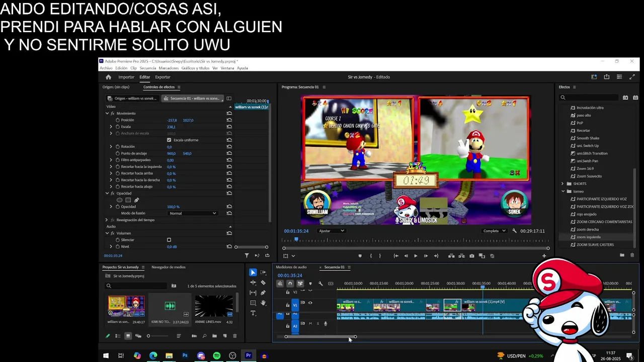Toggle lock on V1 track
Image resolution: width=644 pixels, height=362 pixels.
coord(288,305)
